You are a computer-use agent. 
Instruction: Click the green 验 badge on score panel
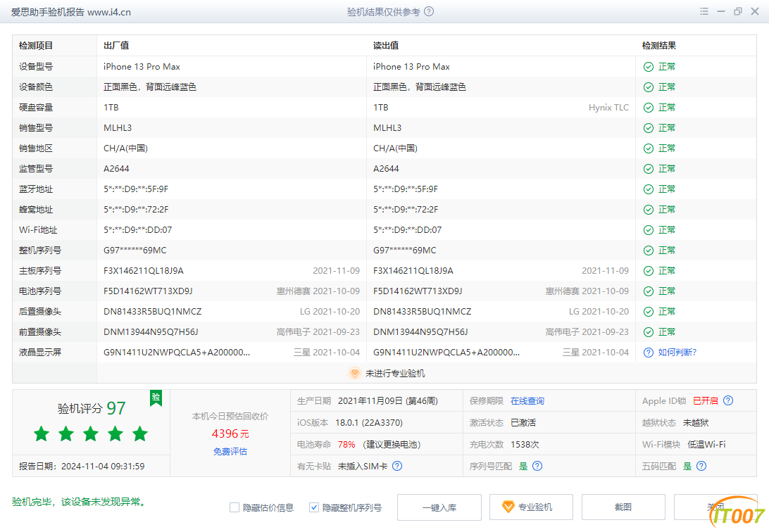coord(156,398)
